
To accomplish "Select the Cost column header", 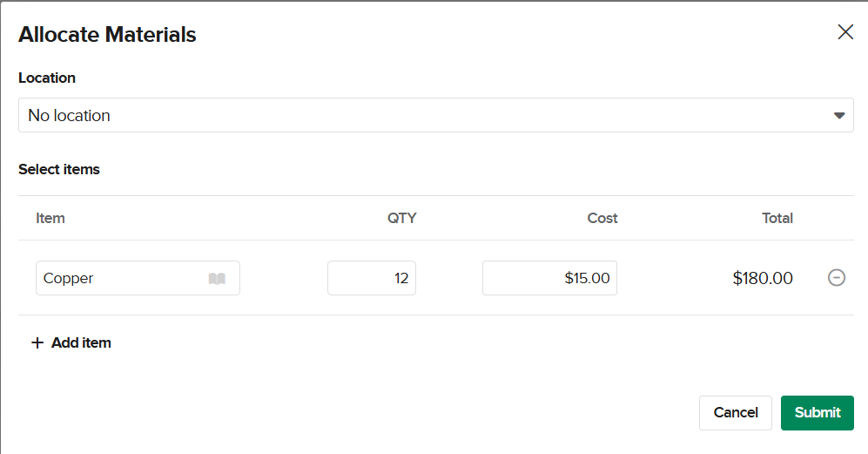I will click(x=602, y=218).
